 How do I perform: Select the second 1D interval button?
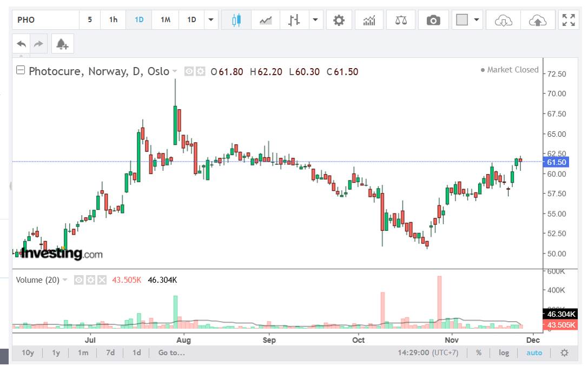pos(191,20)
